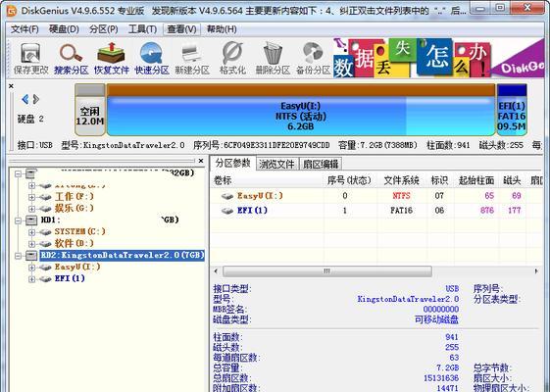
Task: Select the EasyU(I:) NTFS partition bar
Action: 301,110
